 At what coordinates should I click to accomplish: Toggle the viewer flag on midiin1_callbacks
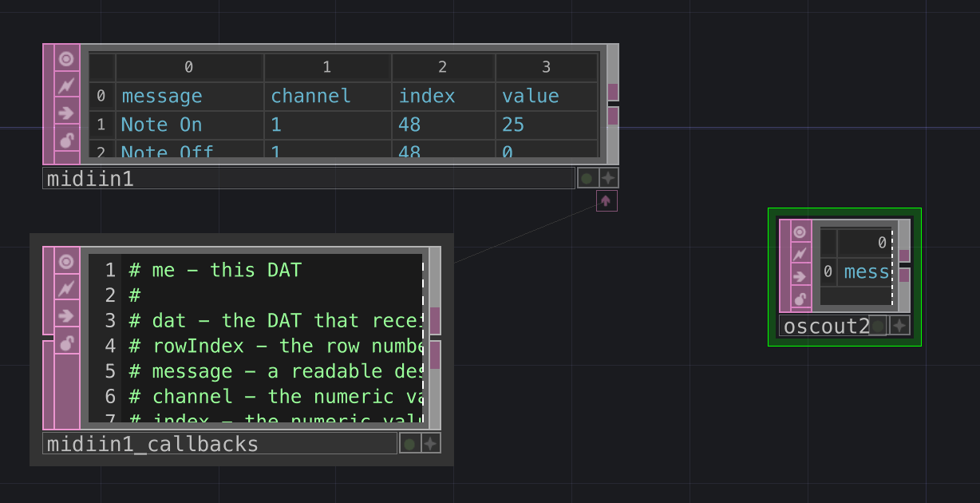pyautogui.click(x=66, y=261)
